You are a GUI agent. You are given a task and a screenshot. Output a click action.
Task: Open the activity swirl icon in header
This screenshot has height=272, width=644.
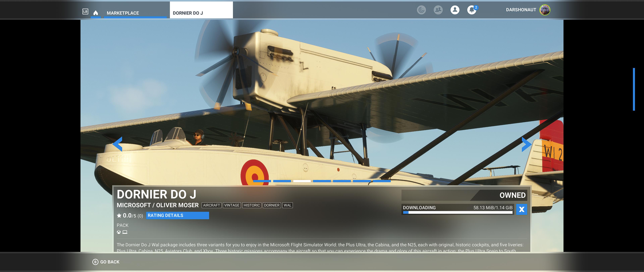[x=421, y=10]
